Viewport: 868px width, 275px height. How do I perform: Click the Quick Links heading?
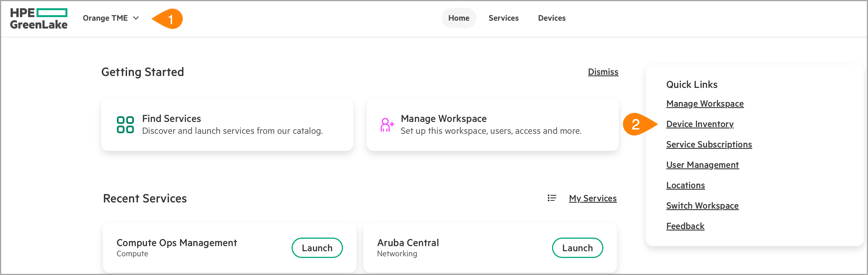(x=692, y=84)
